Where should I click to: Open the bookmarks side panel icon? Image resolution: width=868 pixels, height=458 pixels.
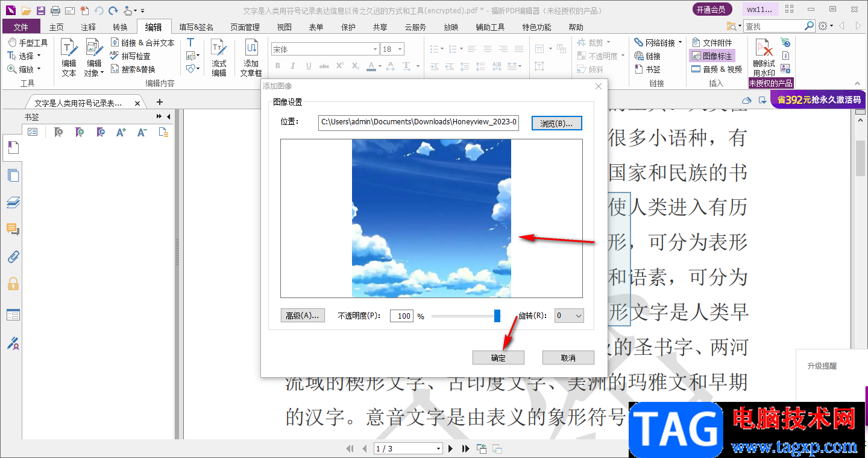(13, 147)
